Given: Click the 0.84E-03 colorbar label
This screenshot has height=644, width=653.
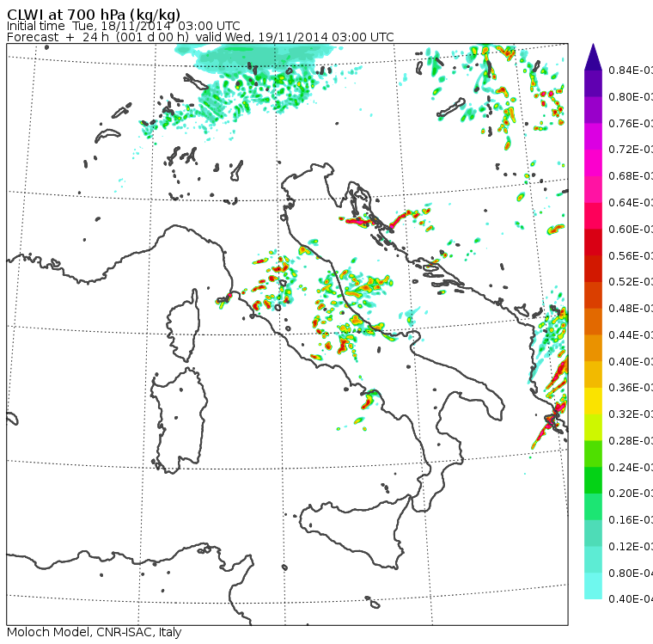Looking at the screenshot, I should 631,70.
